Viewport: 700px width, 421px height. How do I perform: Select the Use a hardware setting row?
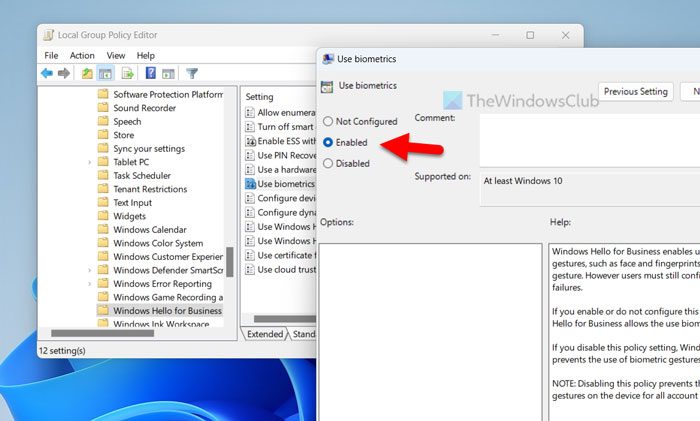click(280, 170)
